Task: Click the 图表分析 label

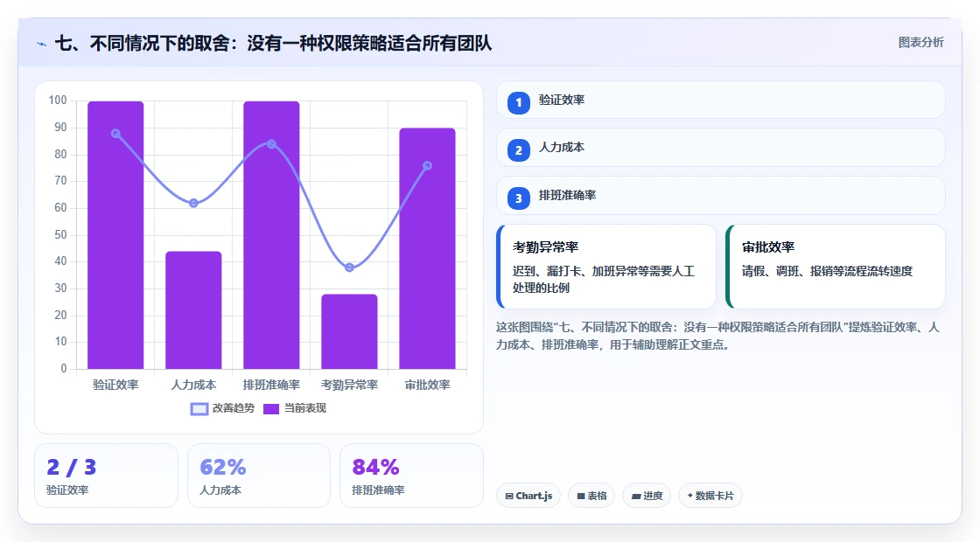Action: click(920, 43)
